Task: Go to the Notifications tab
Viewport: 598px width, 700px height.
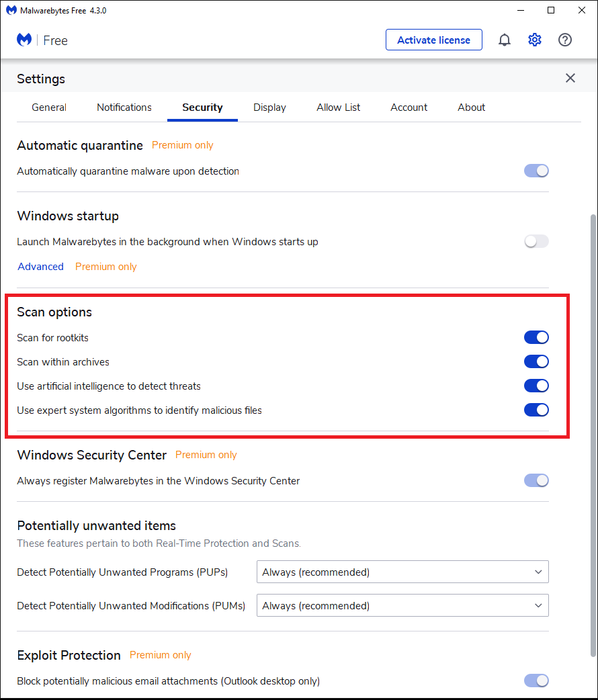Action: 124,107
